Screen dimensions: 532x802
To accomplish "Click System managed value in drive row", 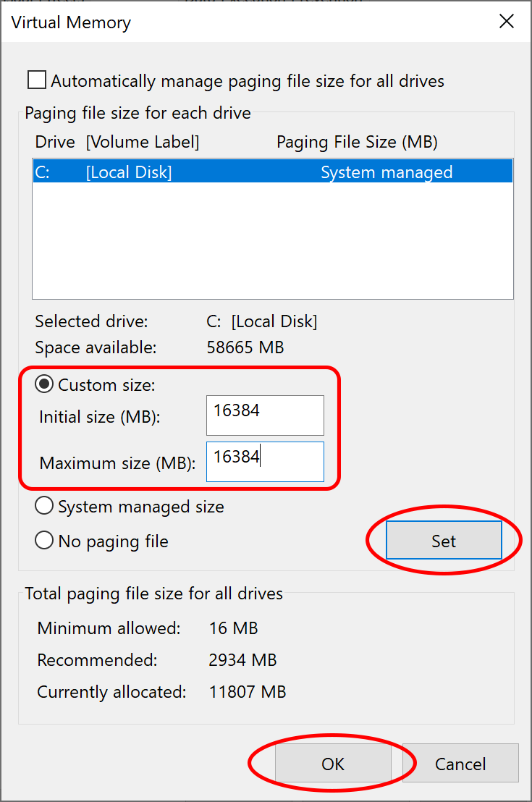I will tap(387, 172).
